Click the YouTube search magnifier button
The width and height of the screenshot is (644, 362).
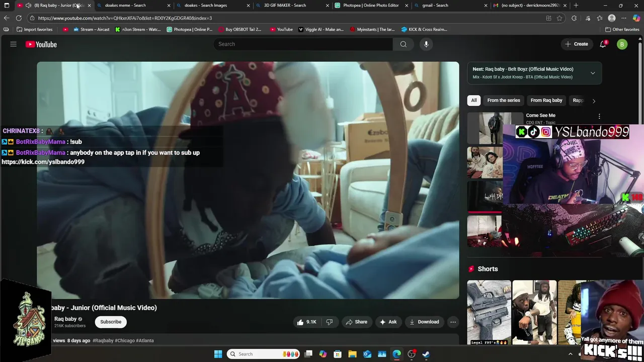(x=403, y=44)
